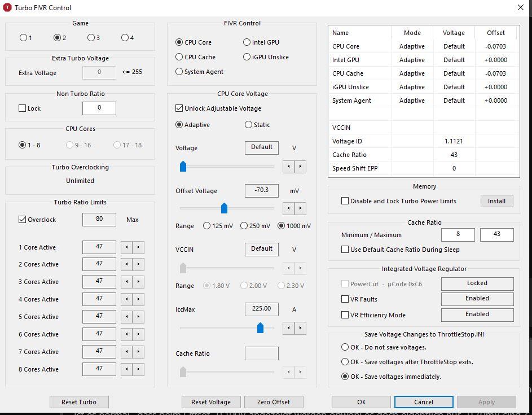Switch CPU Core Voltage to Static mode
Image resolution: width=532 pixels, height=415 pixels.
[x=257, y=125]
